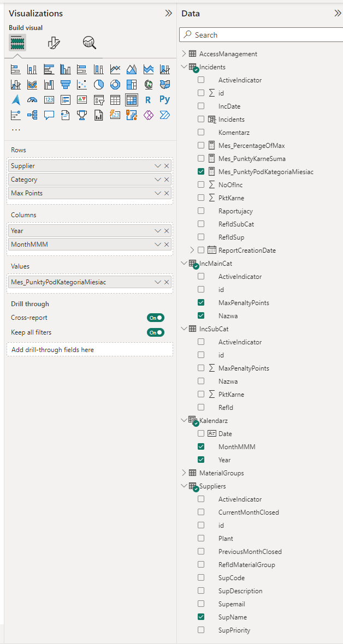Toggle Cross-report drill through switch
The image size is (343, 644).
click(x=156, y=318)
